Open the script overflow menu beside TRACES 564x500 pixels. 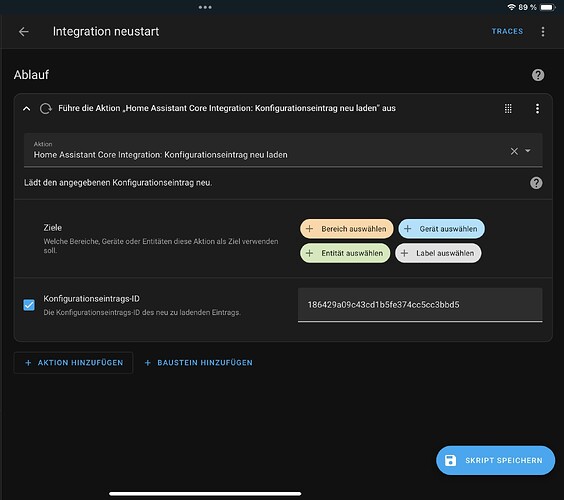pos(543,32)
